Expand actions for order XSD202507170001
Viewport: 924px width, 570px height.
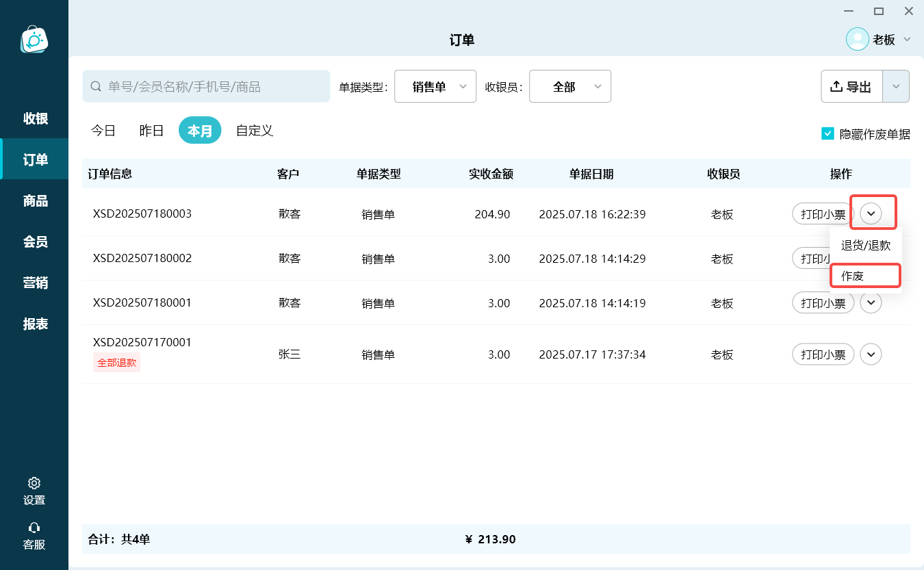pyautogui.click(x=871, y=354)
